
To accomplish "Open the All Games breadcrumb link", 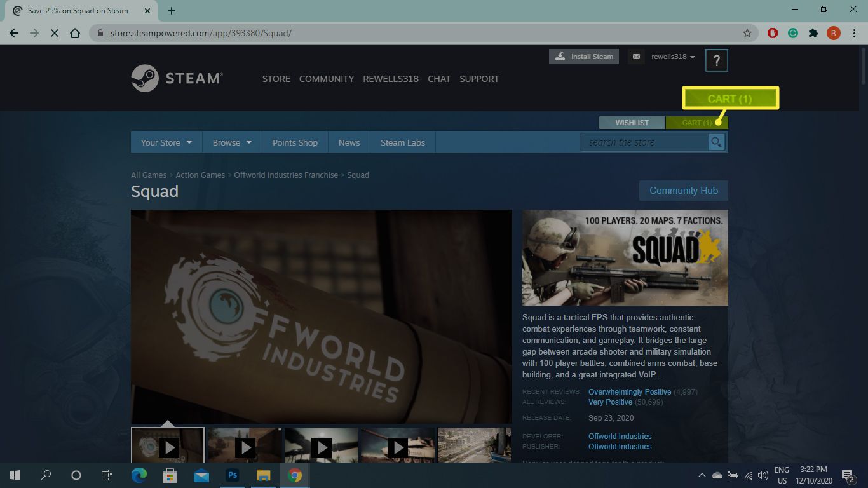I will [x=149, y=175].
